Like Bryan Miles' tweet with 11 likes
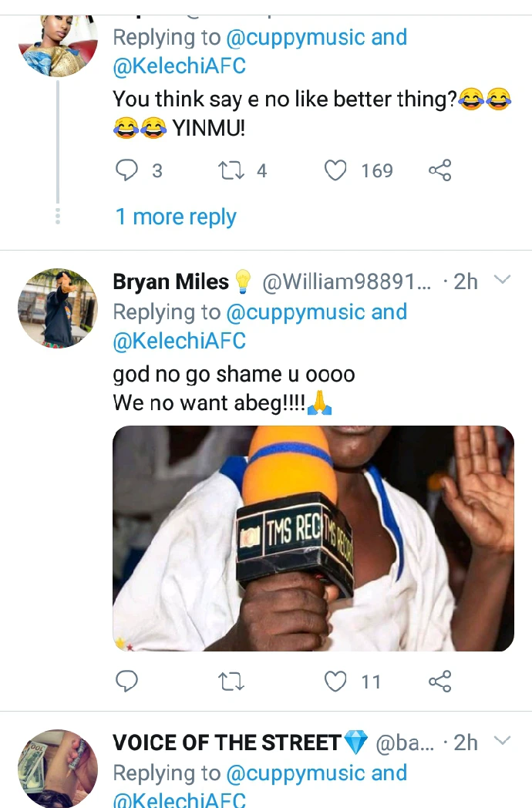The width and height of the screenshot is (532, 808). (335, 681)
